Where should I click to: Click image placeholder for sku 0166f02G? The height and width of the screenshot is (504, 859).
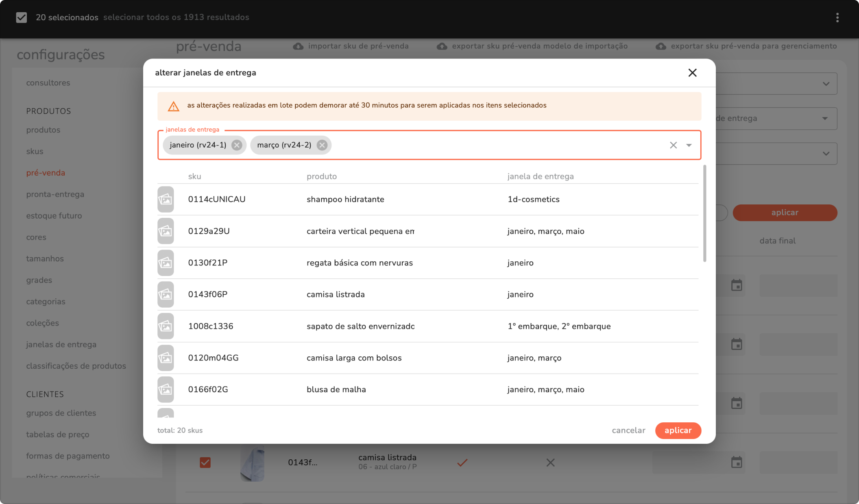click(166, 389)
